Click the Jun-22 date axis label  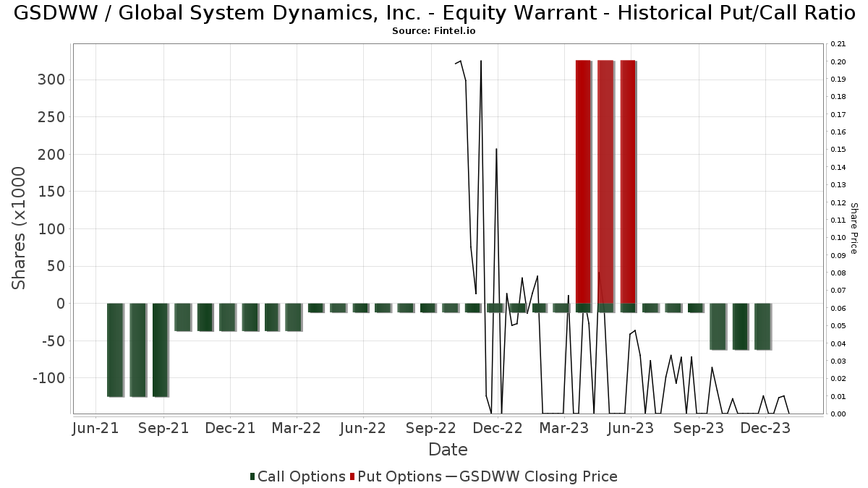(x=363, y=428)
